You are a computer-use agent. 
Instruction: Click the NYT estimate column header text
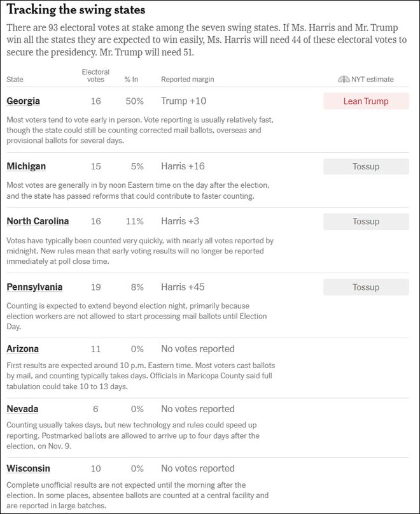tap(372, 80)
